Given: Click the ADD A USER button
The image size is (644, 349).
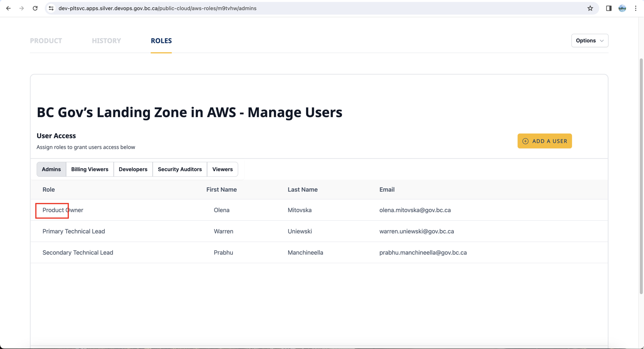Looking at the screenshot, I should pos(544,141).
